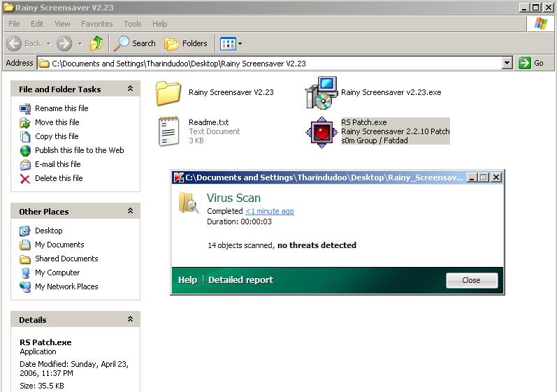Click the Rainy Screensaver v2.23.exe file name
557x392 pixels.
pos(391,92)
